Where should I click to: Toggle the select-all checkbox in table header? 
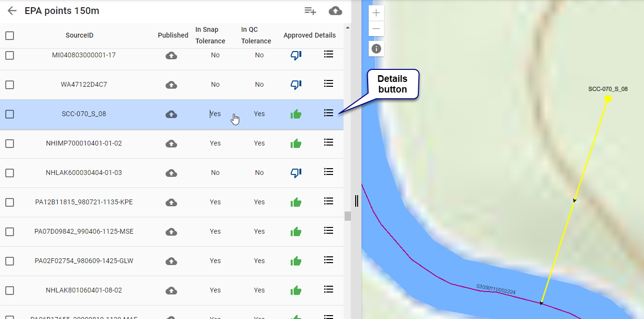[10, 36]
